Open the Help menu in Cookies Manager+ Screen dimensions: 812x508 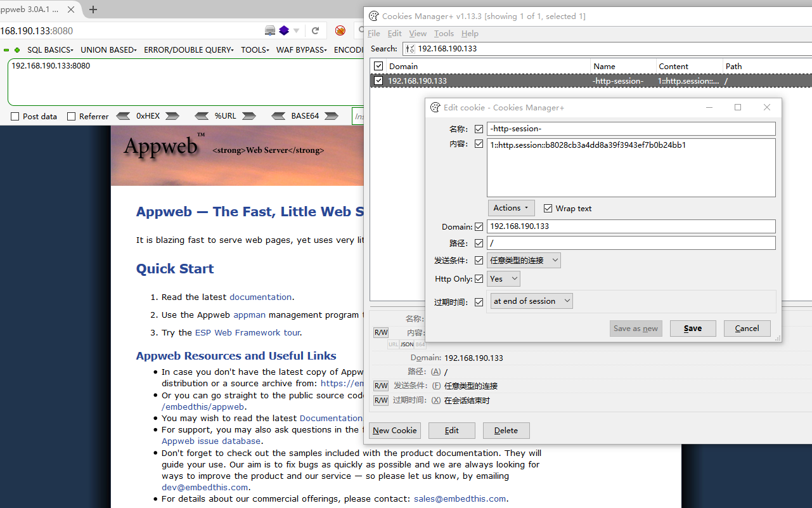(470, 34)
